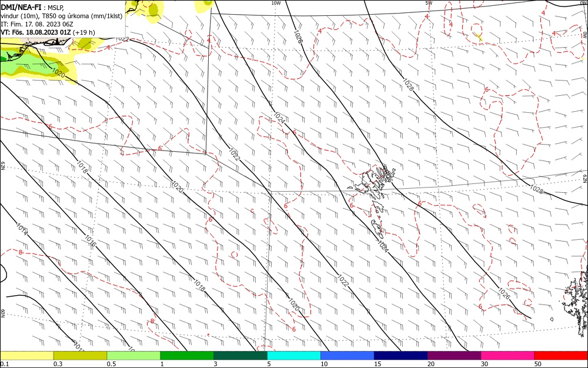Click the 1014 isobar label
Screen dimensions: 588x368
(x=22, y=229)
